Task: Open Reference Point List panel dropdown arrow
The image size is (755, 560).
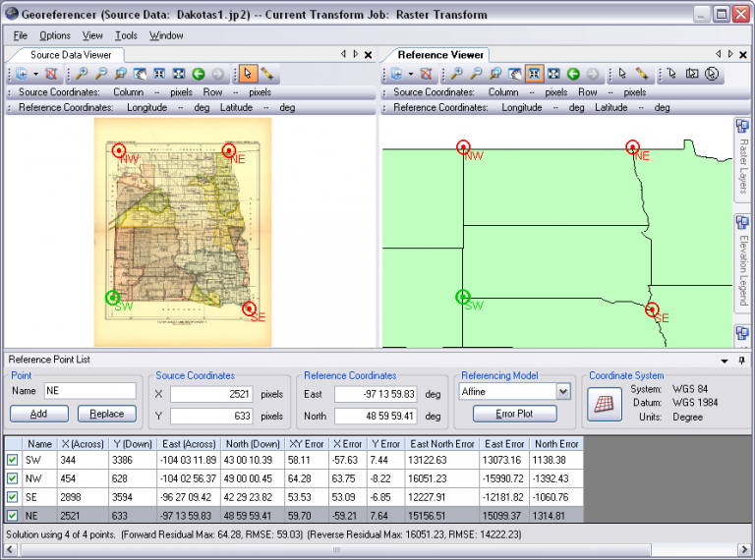Action: pyautogui.click(x=725, y=361)
